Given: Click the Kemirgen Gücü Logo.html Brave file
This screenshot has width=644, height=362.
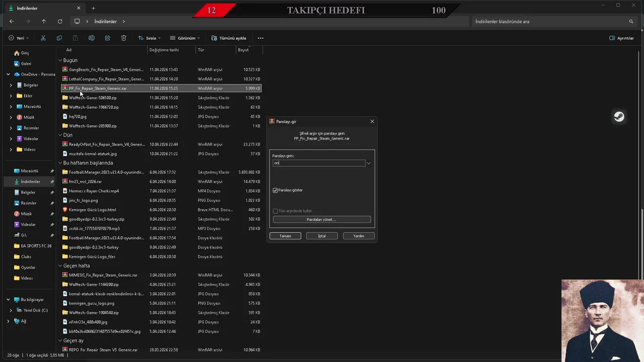Looking at the screenshot, I should click(x=92, y=210).
